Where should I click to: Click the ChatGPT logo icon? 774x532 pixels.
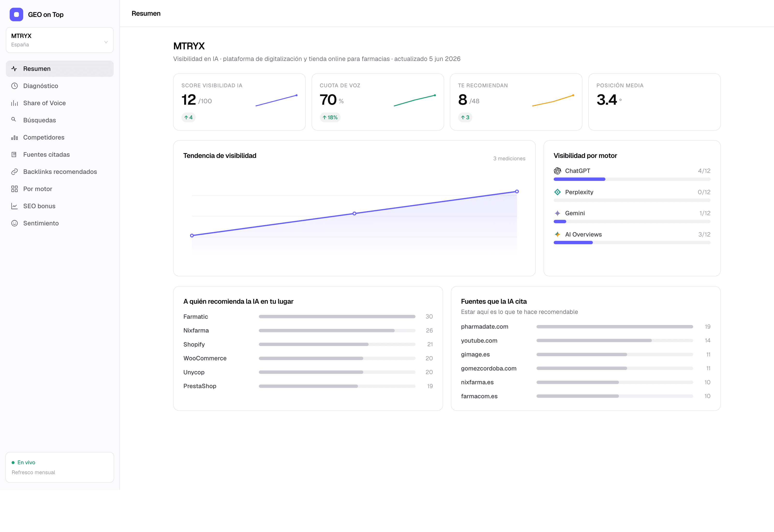click(x=557, y=171)
